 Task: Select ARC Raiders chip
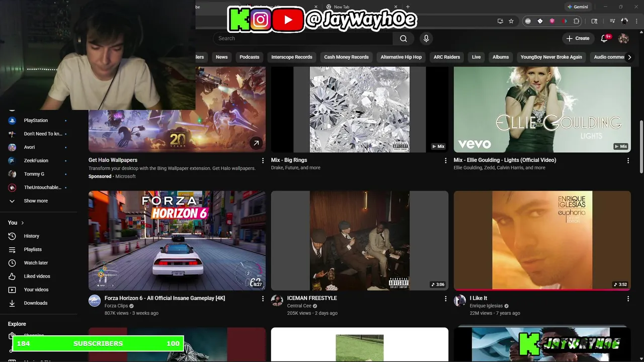pyautogui.click(x=447, y=57)
